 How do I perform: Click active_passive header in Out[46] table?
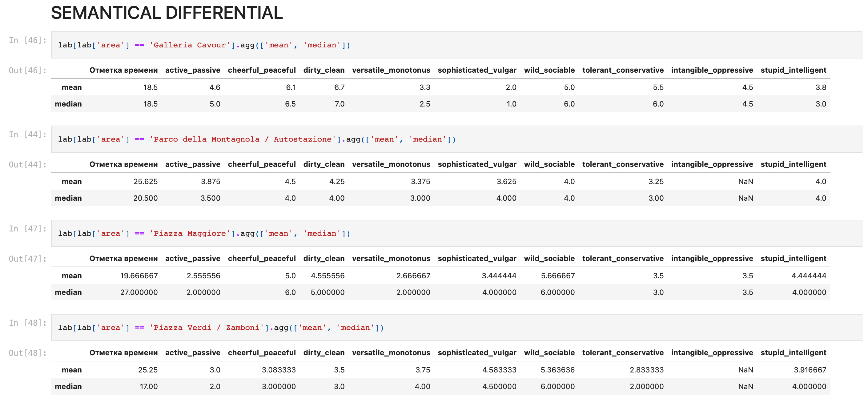pyautogui.click(x=193, y=70)
